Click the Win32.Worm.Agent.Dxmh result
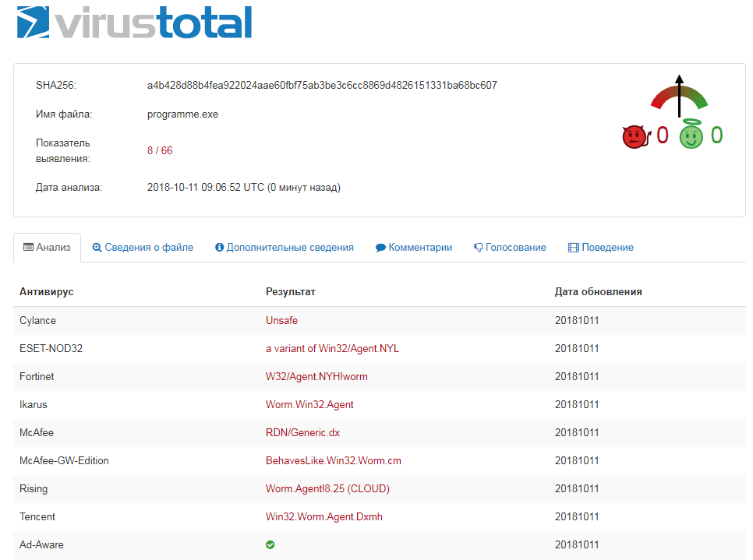Image resolution: width=753 pixels, height=560 pixels. [x=324, y=517]
